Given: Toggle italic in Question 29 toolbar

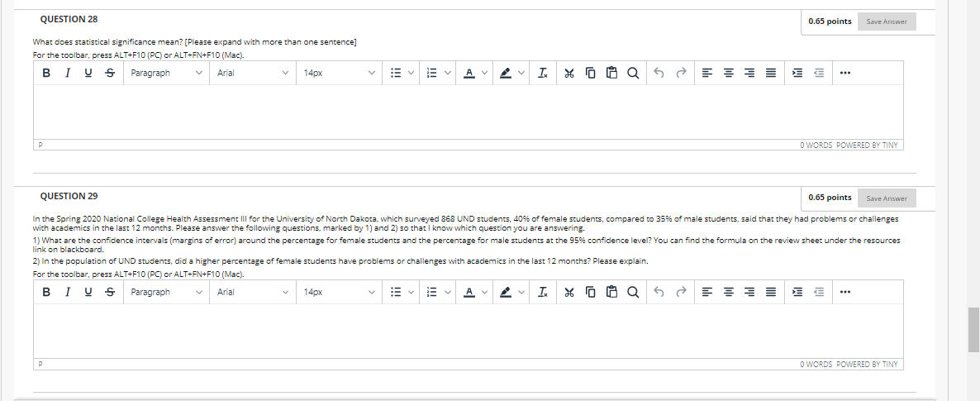Looking at the screenshot, I should pos(68,292).
